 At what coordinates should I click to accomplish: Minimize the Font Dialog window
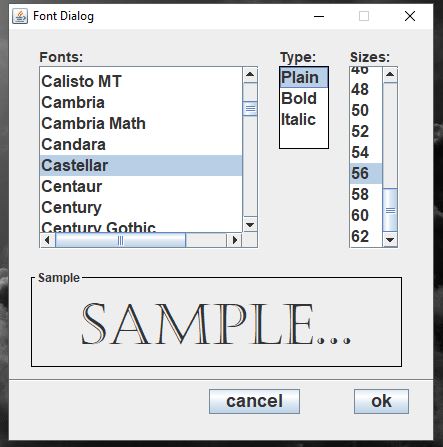pos(319,16)
